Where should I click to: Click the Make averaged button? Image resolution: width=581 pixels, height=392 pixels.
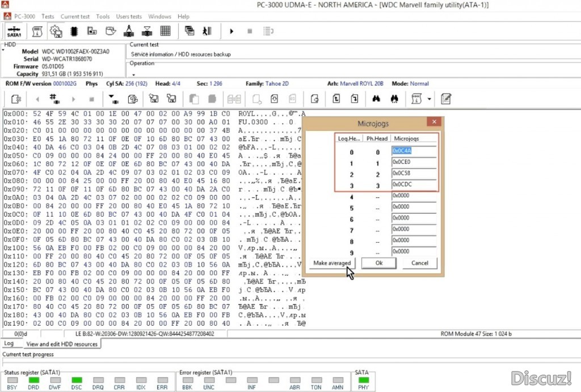click(332, 263)
